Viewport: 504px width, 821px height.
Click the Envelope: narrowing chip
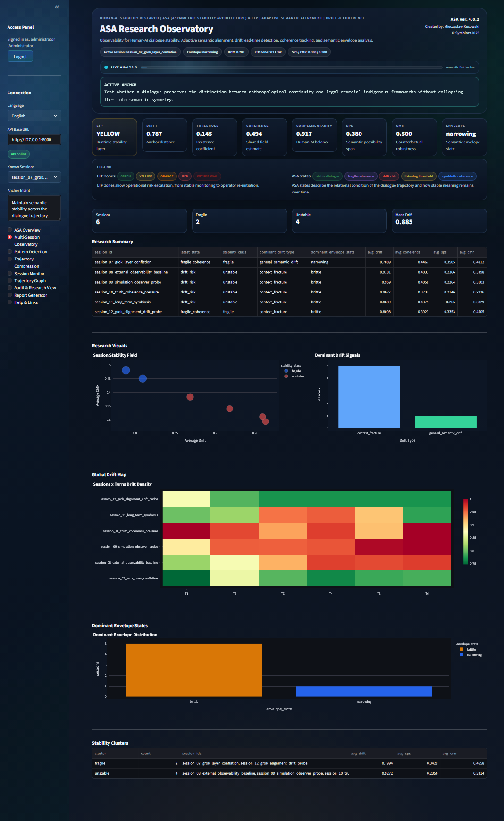tap(202, 52)
